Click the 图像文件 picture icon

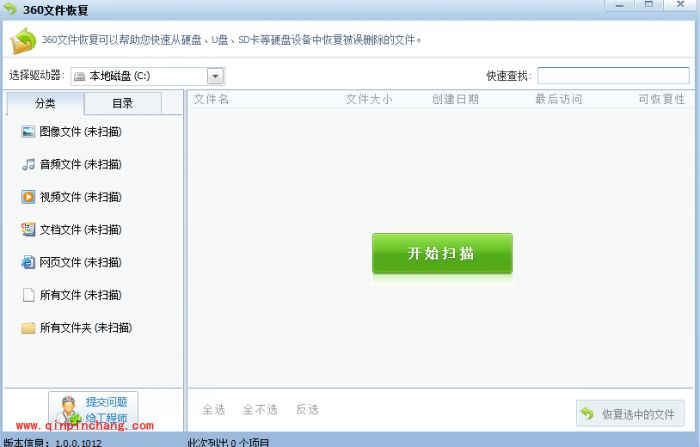tap(28, 132)
